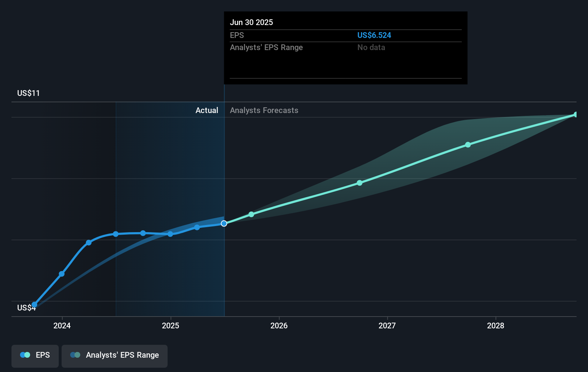Click the Analysts' EPS Range legend icon
Image resolution: width=588 pixels, height=372 pixels.
click(x=75, y=354)
